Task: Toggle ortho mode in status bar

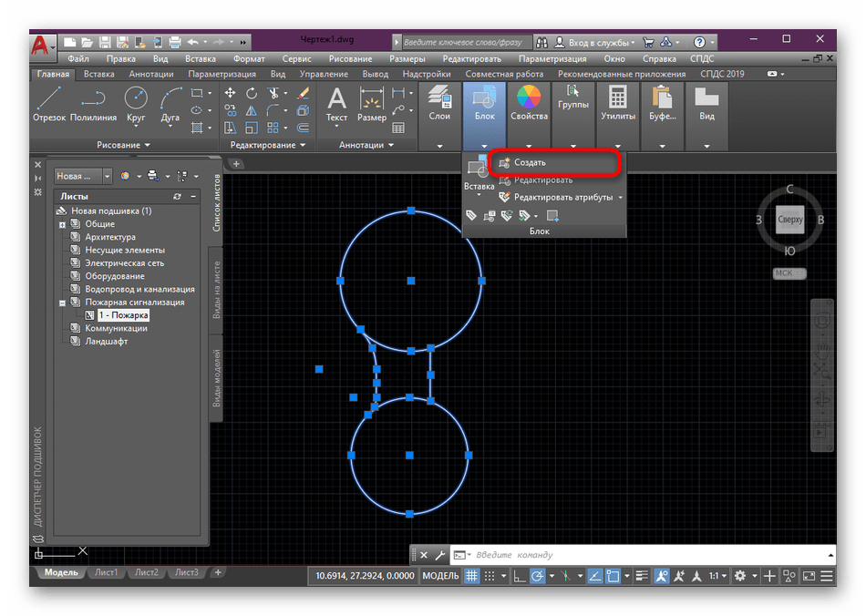Action: (518, 576)
